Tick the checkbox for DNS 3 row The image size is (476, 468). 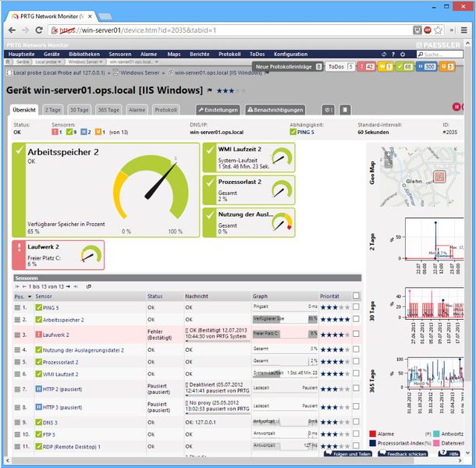(356, 421)
